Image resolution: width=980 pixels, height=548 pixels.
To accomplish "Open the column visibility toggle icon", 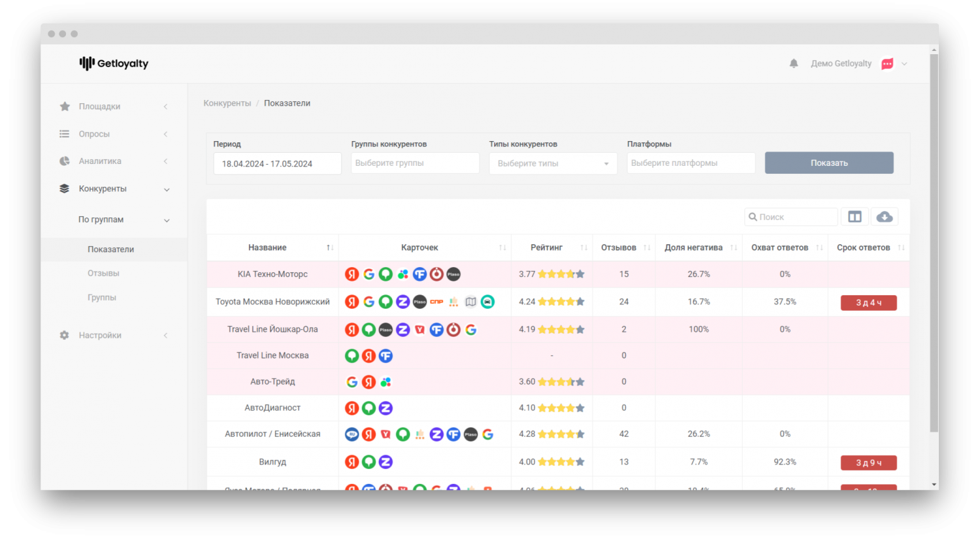I will coord(855,217).
